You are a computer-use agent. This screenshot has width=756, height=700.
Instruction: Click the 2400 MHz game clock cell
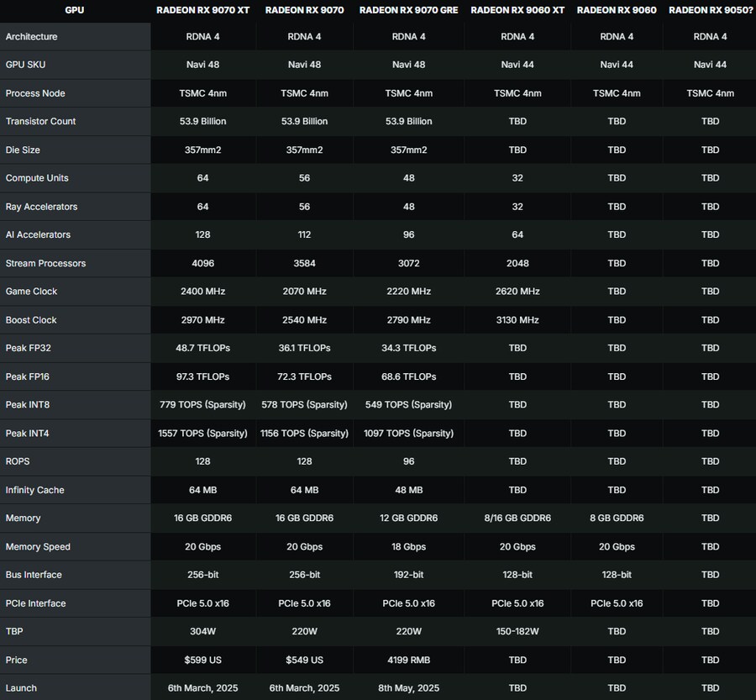pos(202,292)
